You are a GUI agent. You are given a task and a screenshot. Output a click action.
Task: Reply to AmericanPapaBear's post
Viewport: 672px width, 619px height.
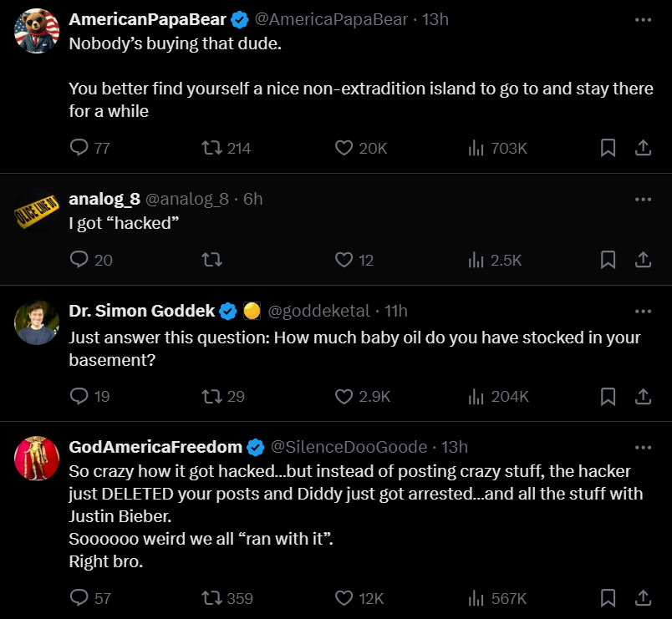[x=79, y=147]
